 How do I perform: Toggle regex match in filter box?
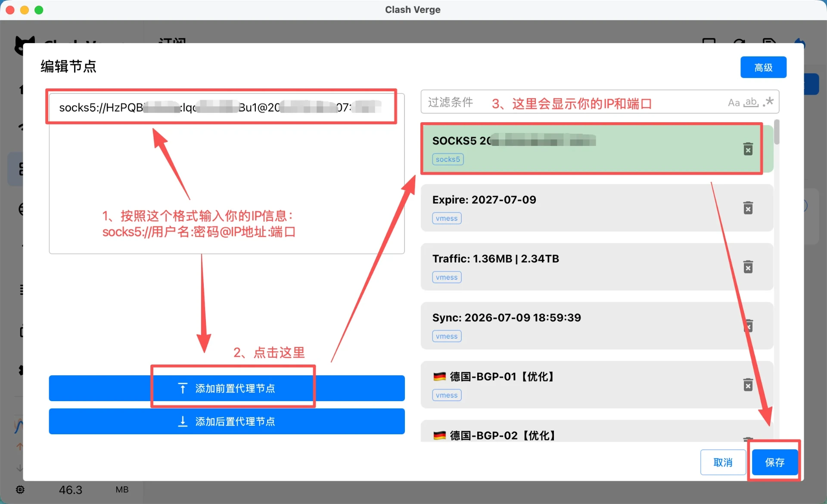(768, 102)
